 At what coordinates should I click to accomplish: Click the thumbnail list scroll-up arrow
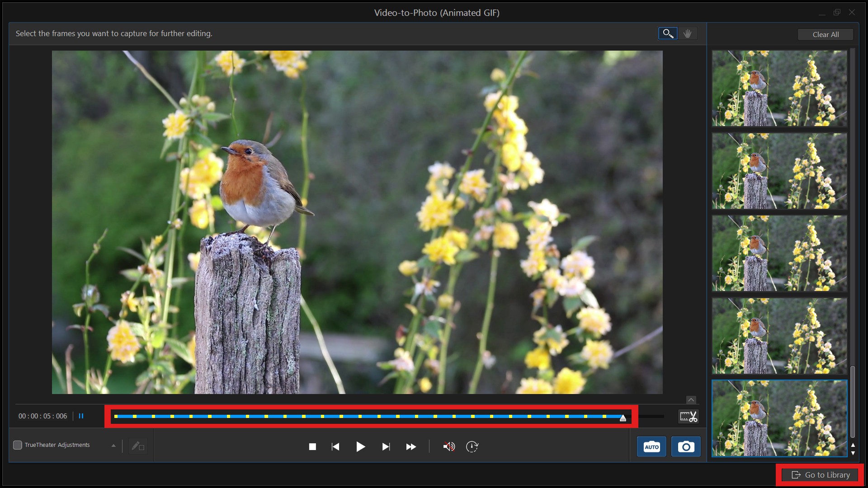point(853,445)
